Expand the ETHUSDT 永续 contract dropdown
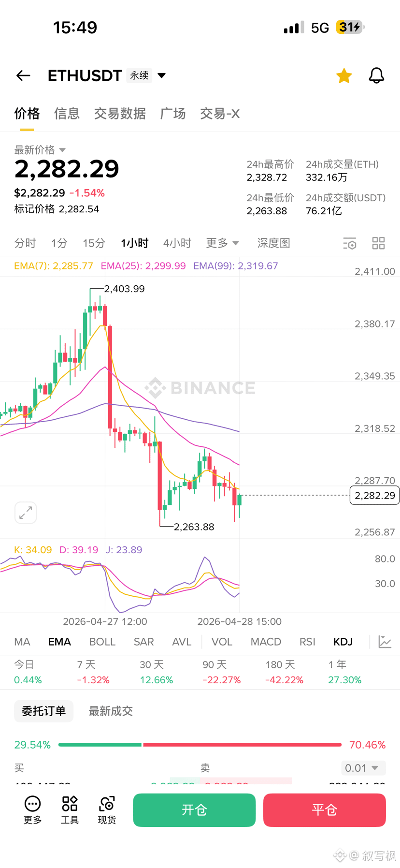Viewport: 400px width, 868px height. pos(162,75)
